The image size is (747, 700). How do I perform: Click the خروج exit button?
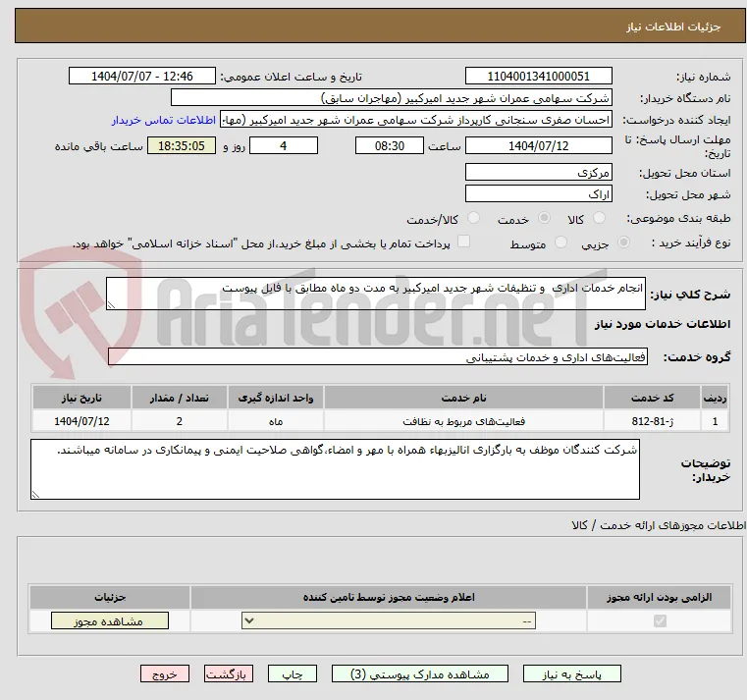coord(164,673)
